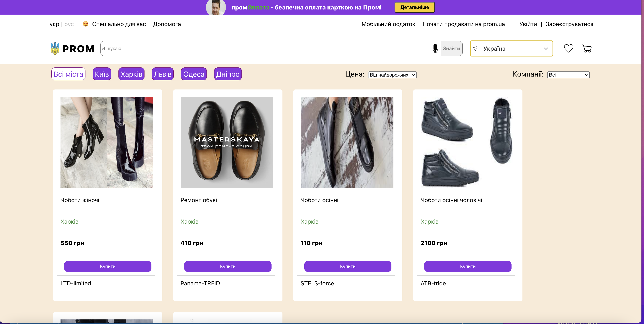The image size is (644, 324).
Task: Click the Зареєструватися link
Action: pyautogui.click(x=569, y=24)
